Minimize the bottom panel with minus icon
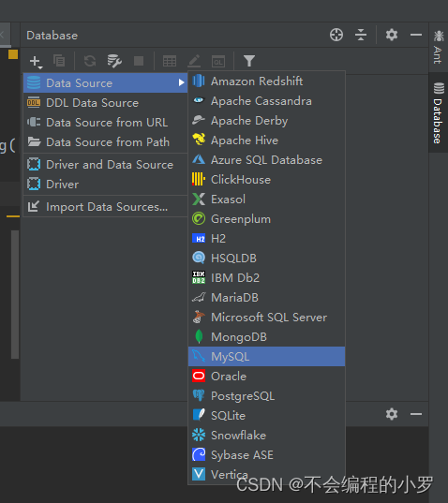Image resolution: width=448 pixels, height=503 pixels. coord(416,414)
